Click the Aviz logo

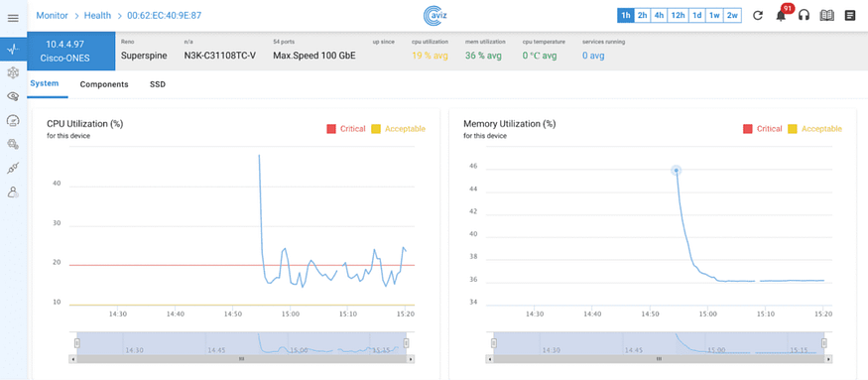(434, 16)
